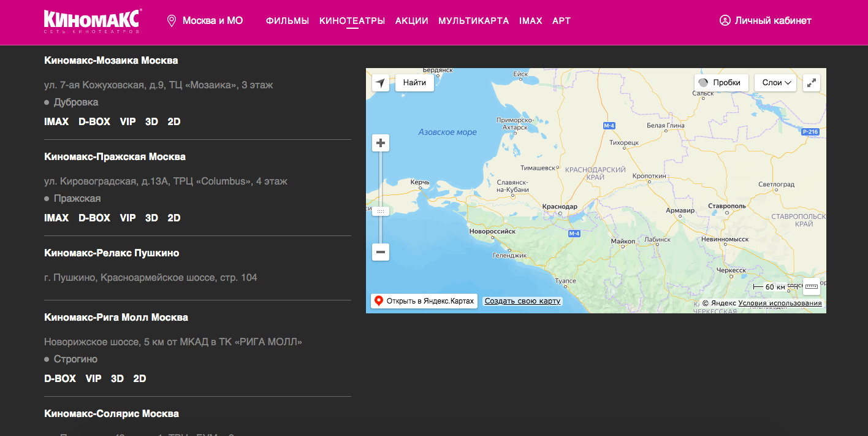
Task: Click 2D tag under Киномакс-Мозаика
Action: point(174,122)
